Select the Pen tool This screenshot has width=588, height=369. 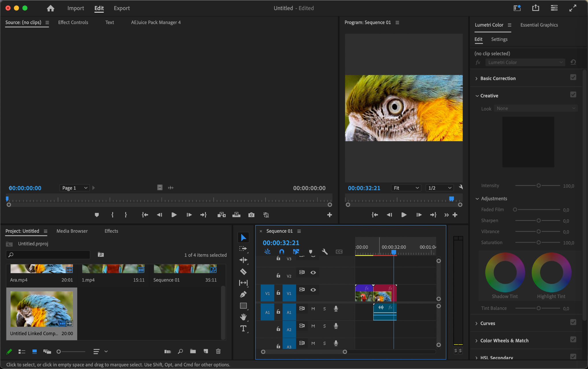tap(243, 294)
